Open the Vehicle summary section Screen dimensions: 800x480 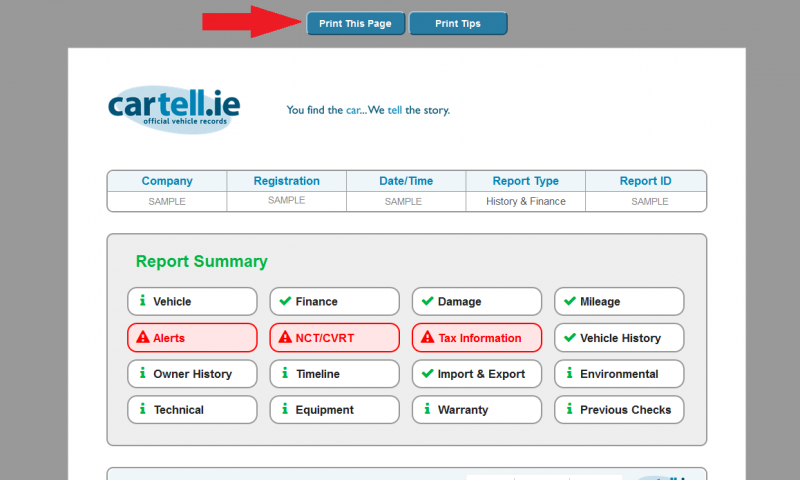pyautogui.click(x=192, y=301)
